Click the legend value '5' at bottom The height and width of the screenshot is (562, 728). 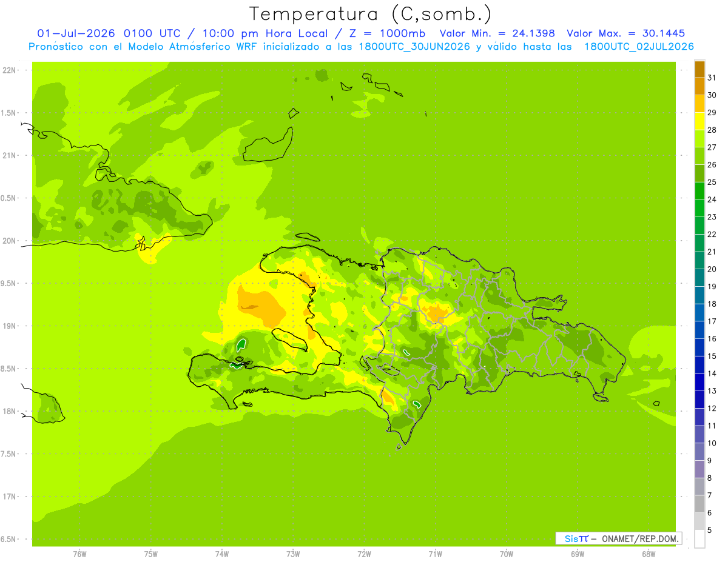coord(710,530)
